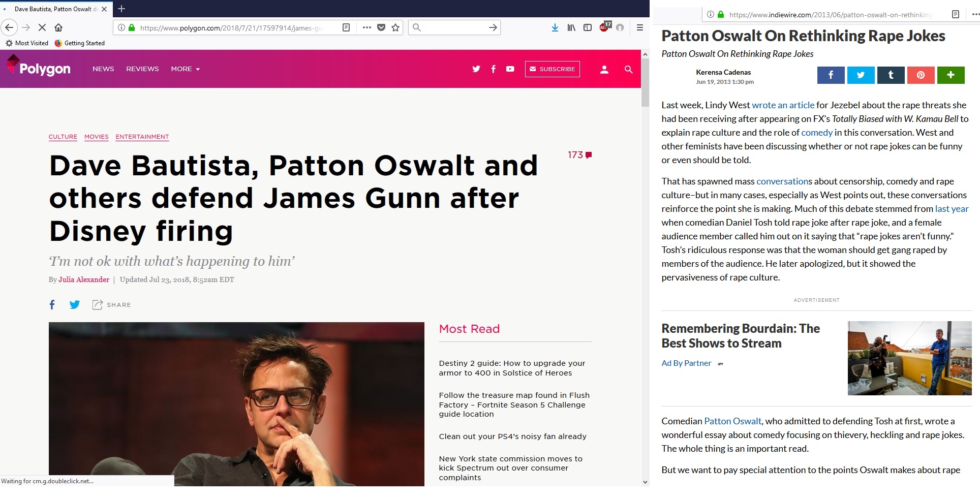Click the forward navigation arrow
Screen dimensions: 980x500
coord(26,27)
